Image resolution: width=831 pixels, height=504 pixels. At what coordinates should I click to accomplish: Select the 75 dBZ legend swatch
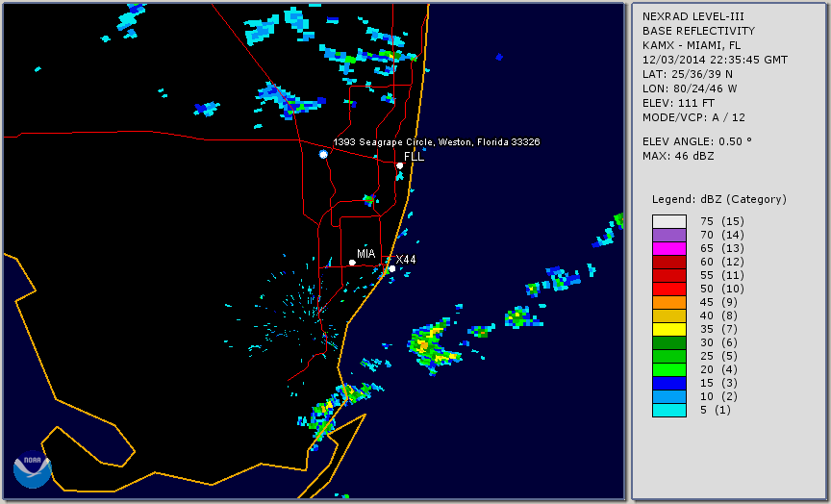click(668, 221)
